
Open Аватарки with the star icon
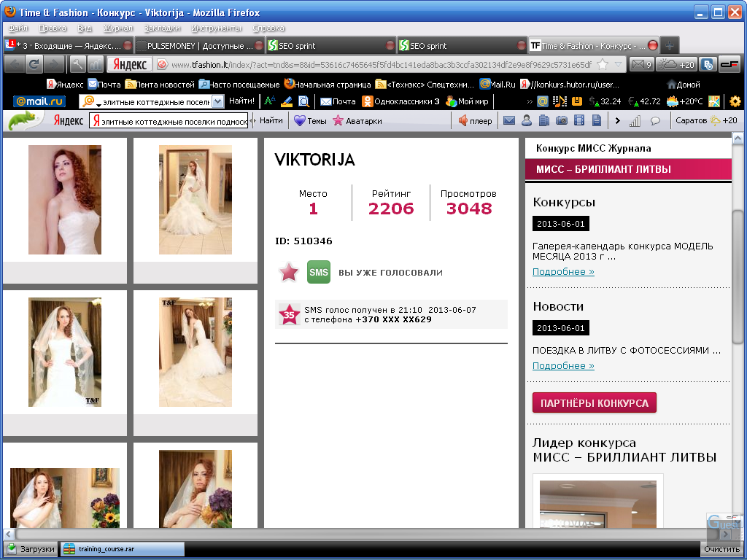[x=357, y=121]
